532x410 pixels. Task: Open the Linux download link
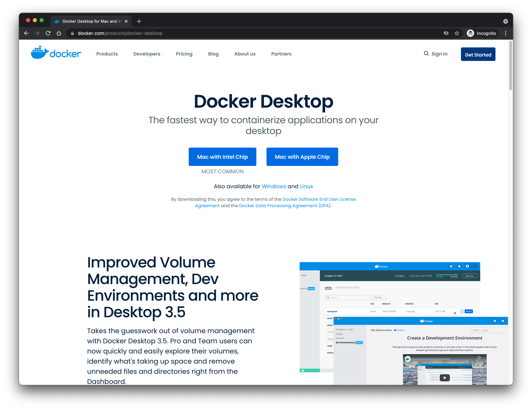[x=306, y=186]
